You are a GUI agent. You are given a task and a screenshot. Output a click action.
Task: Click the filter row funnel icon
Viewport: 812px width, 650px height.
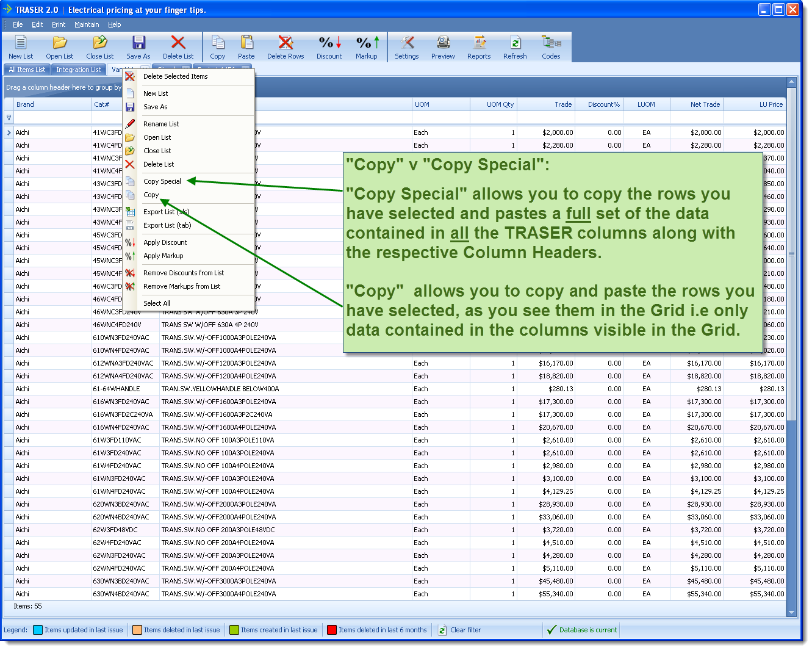(9, 117)
